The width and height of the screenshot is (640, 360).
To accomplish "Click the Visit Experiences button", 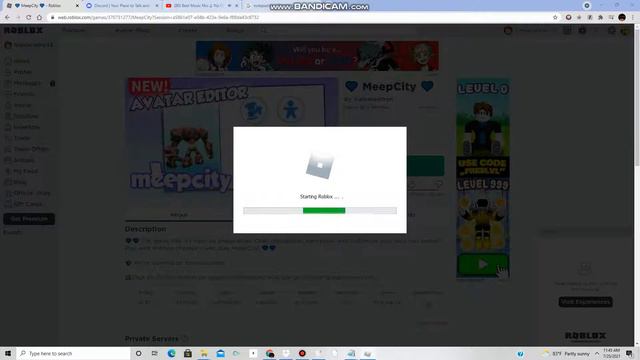I will (x=585, y=302).
